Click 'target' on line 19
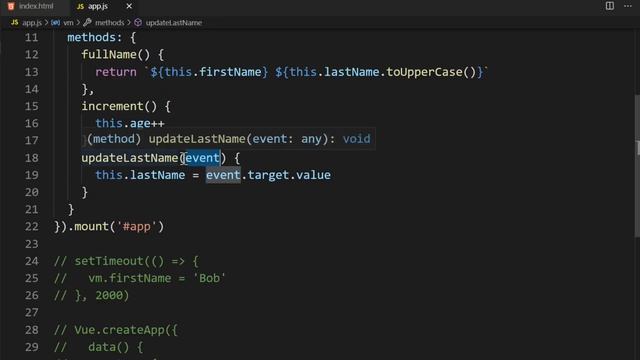 click(x=268, y=175)
